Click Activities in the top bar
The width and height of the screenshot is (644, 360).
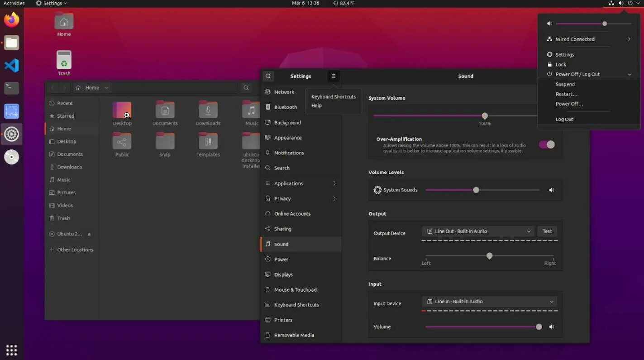pyautogui.click(x=14, y=3)
